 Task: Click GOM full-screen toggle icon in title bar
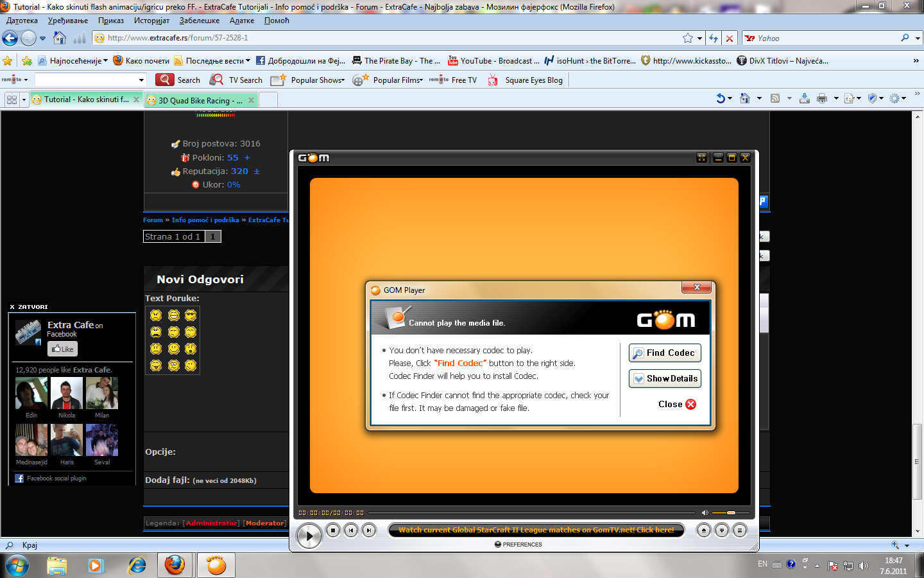pos(701,158)
